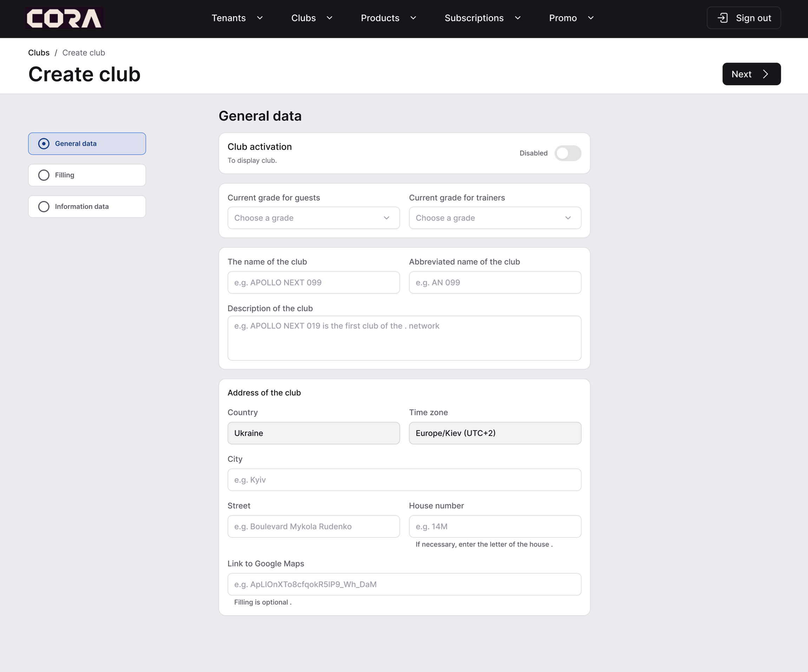The height and width of the screenshot is (672, 808).
Task: Open the guests grade dropdown
Action: tap(313, 218)
